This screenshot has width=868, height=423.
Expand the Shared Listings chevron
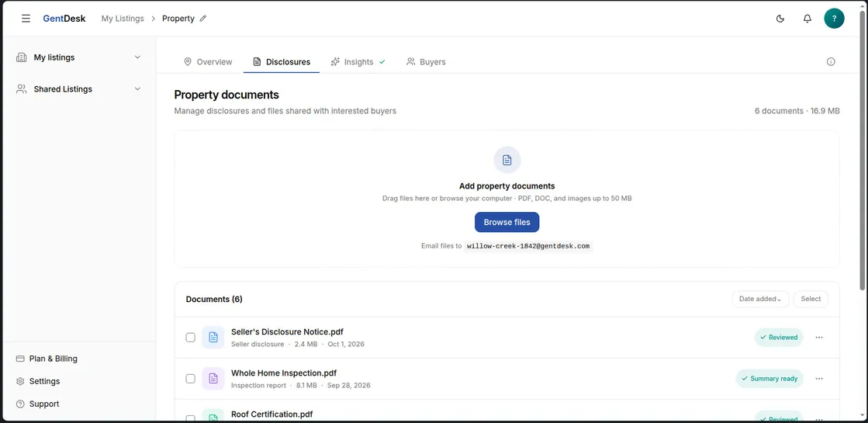(138, 88)
